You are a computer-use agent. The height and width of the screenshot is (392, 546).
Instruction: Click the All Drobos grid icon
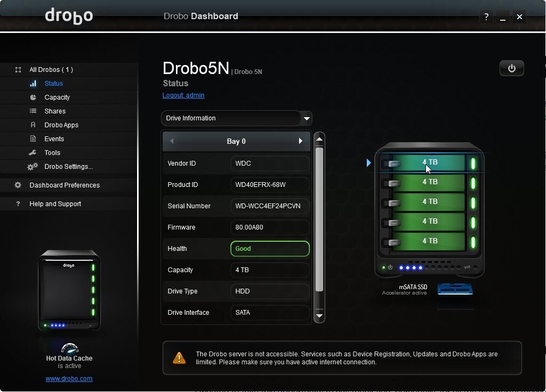point(18,70)
